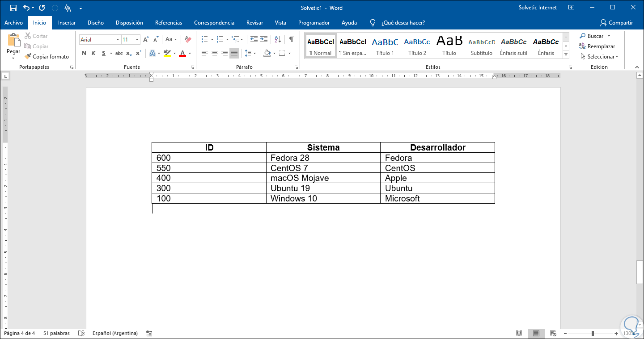644x339 pixels.
Task: Insert a numbered list
Action: coord(220,40)
